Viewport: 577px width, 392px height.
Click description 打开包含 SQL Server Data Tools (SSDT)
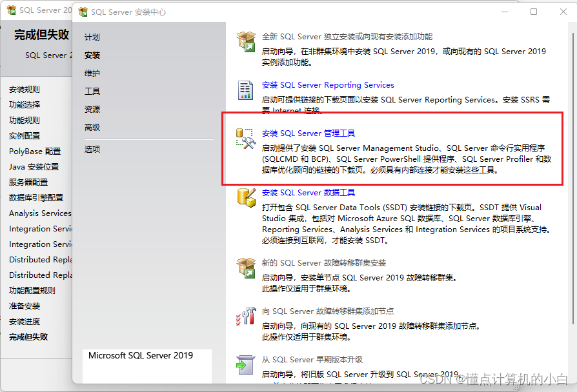406,224
